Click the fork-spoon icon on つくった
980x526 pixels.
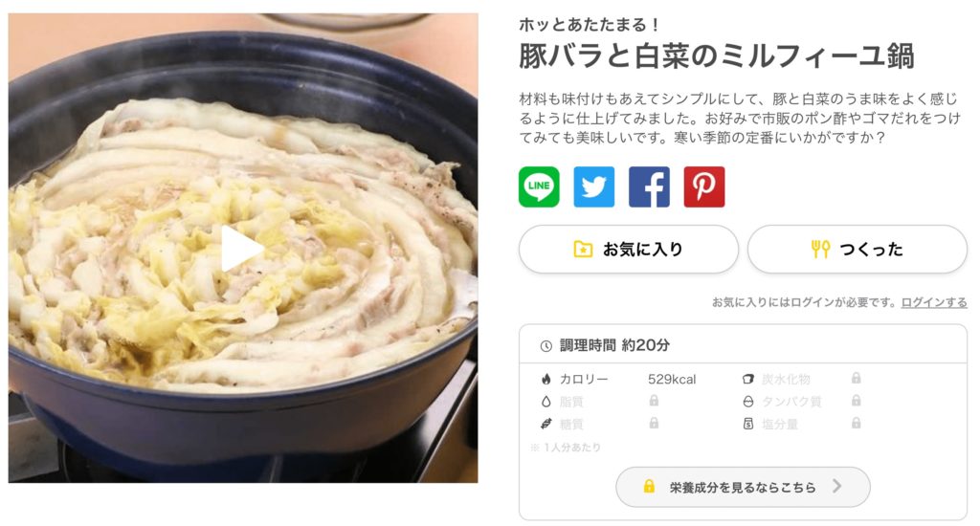[x=820, y=250]
